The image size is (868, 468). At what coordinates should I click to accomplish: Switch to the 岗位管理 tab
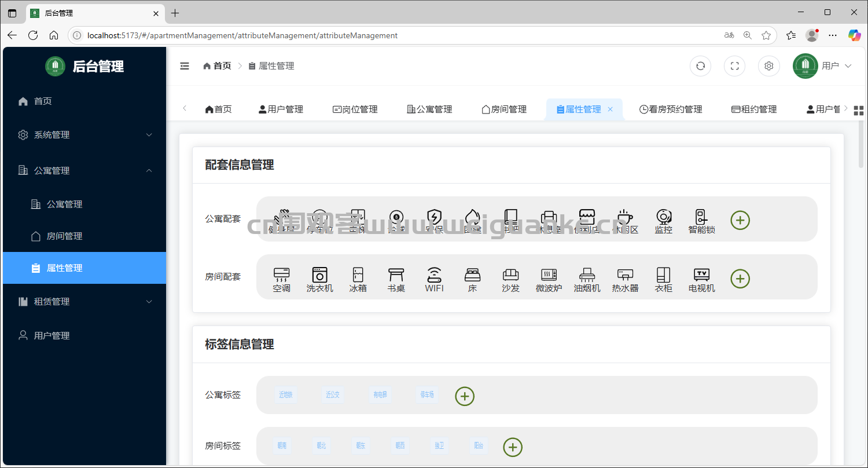click(x=355, y=109)
